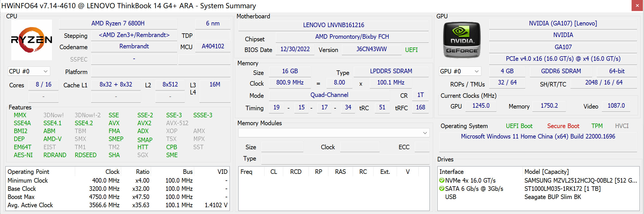Click the Avg. Active Clock row
The height and width of the screenshot is (214, 644).
point(117,205)
